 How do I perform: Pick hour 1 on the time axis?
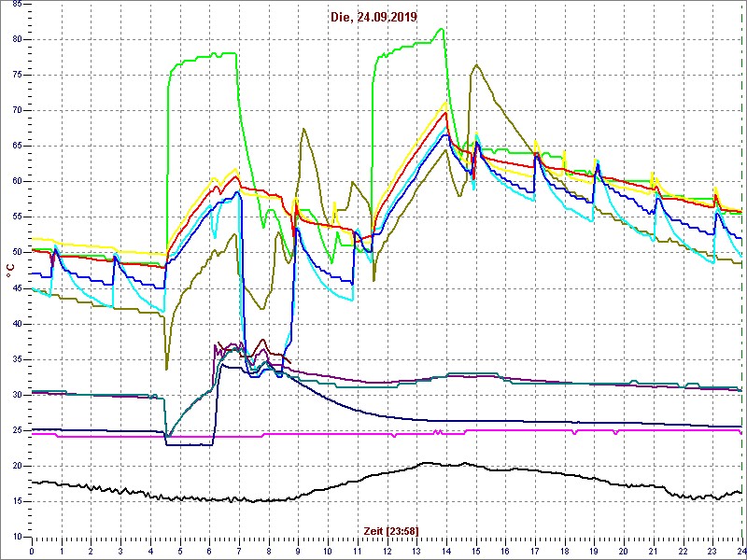pyautogui.click(x=62, y=550)
